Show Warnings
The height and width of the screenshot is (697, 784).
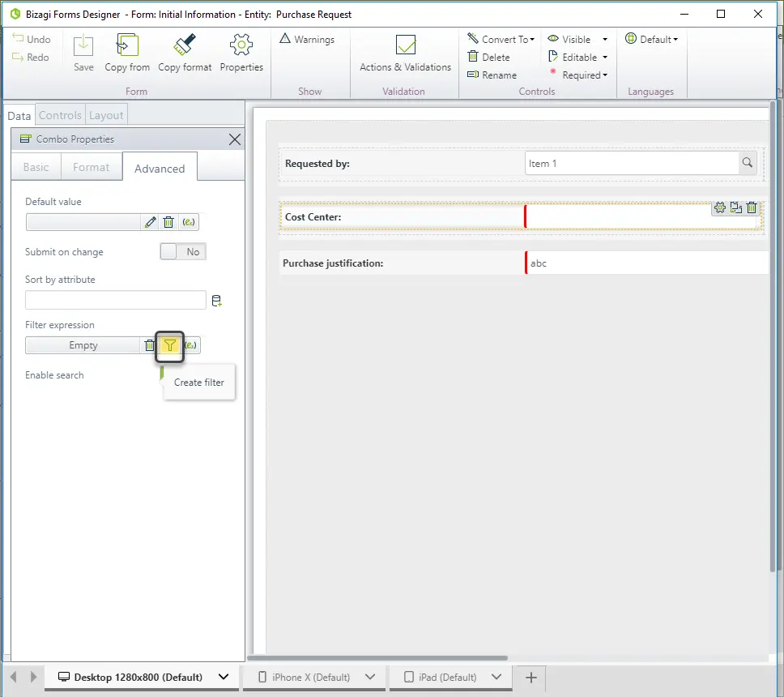[x=306, y=39]
